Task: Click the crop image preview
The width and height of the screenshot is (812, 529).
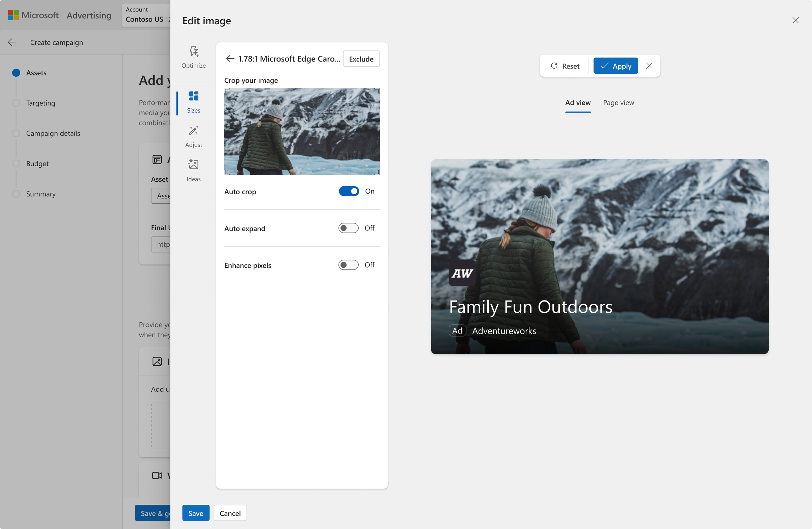Action: coord(302,132)
